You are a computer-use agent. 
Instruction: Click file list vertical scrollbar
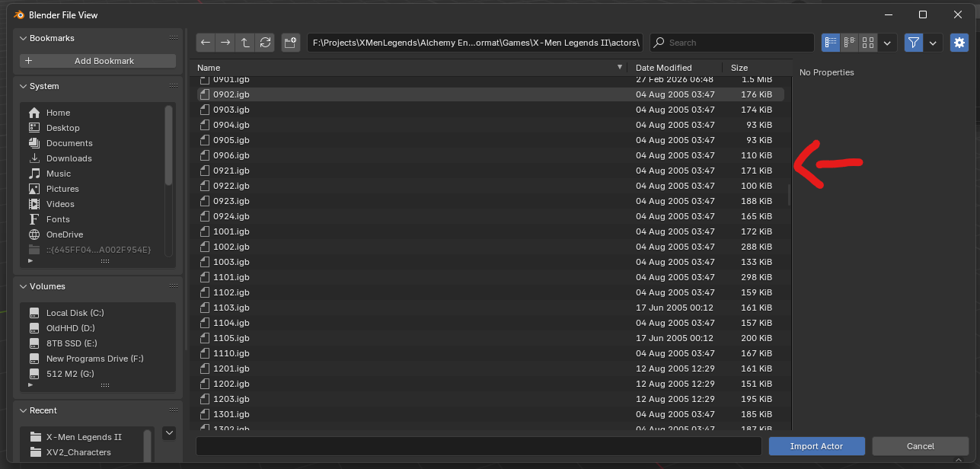click(789, 194)
